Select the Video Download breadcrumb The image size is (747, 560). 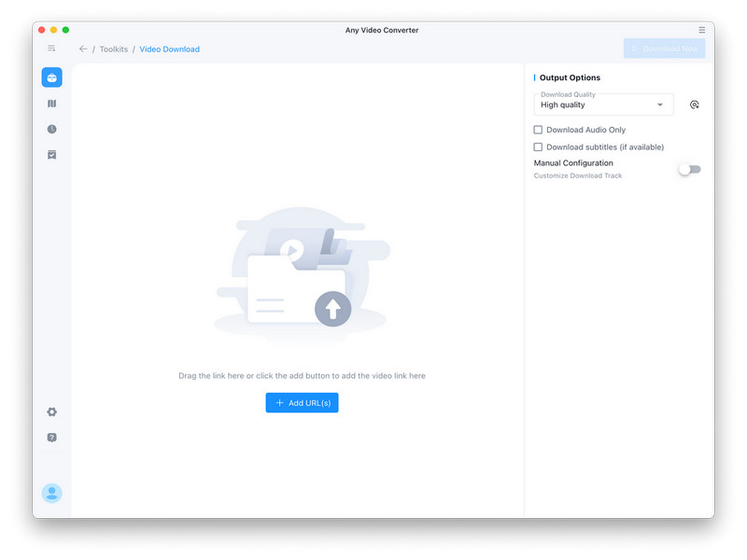point(169,49)
